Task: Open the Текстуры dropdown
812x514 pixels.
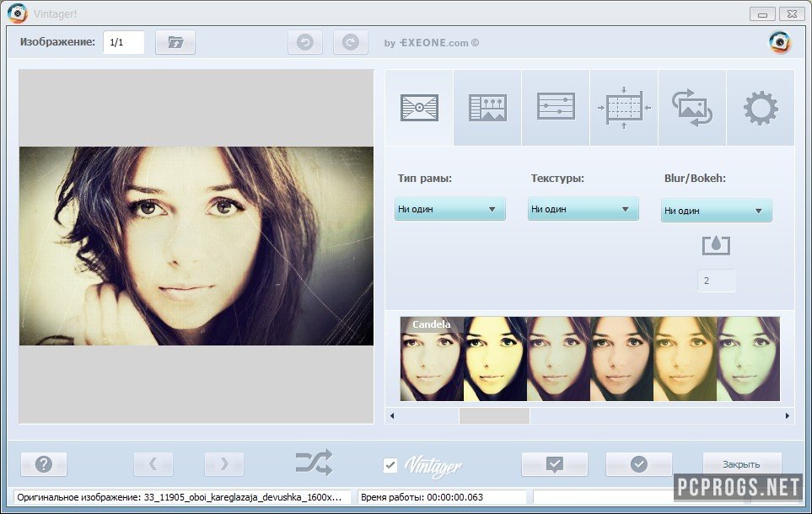Action: point(583,209)
